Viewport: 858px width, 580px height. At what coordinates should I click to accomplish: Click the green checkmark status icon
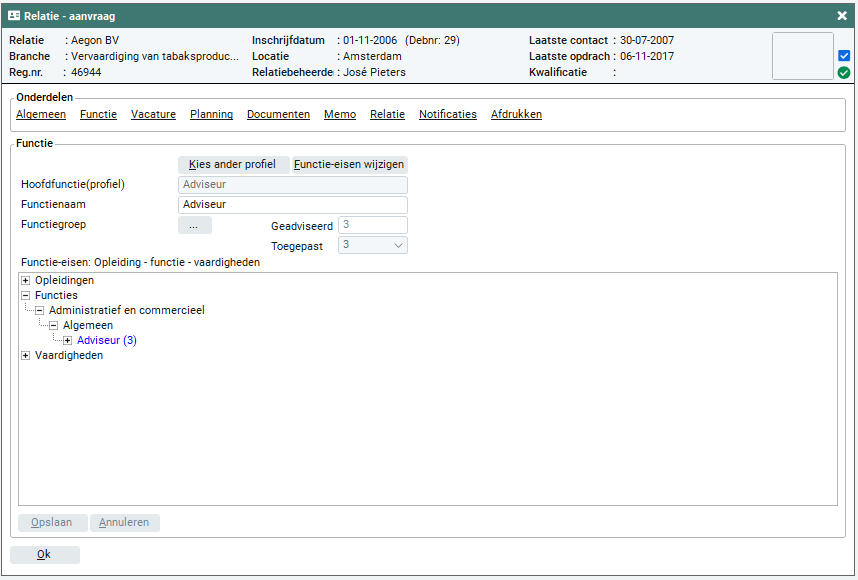click(x=844, y=73)
